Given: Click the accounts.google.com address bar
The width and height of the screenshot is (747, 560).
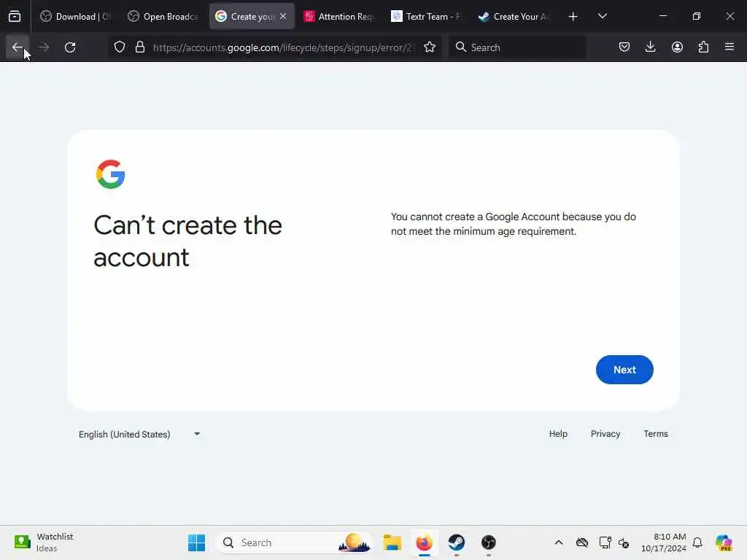Looking at the screenshot, I should coord(284,47).
